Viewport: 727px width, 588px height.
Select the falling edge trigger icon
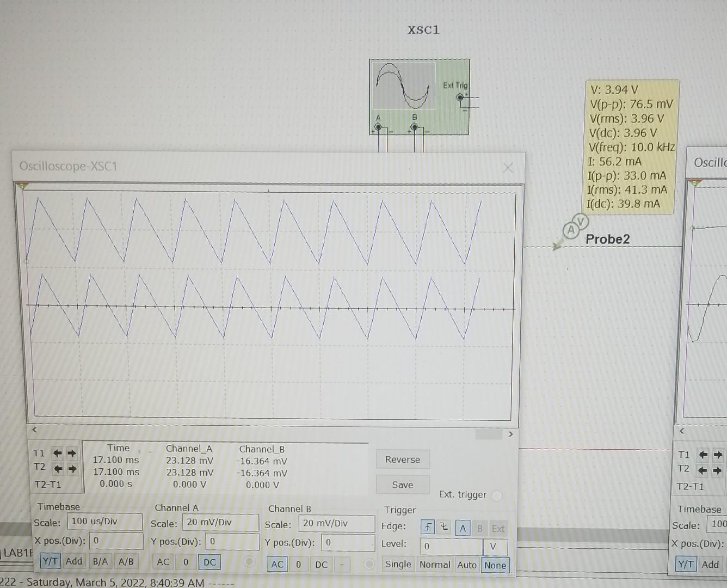pyautogui.click(x=445, y=526)
